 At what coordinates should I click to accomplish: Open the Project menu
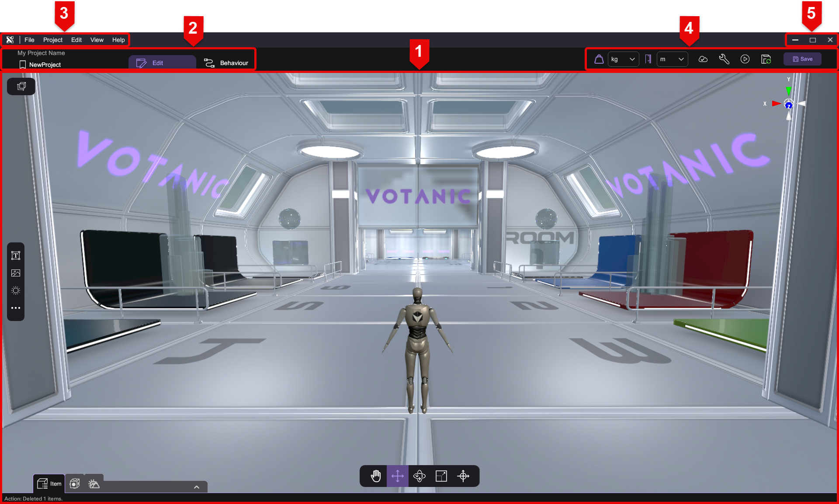point(52,40)
